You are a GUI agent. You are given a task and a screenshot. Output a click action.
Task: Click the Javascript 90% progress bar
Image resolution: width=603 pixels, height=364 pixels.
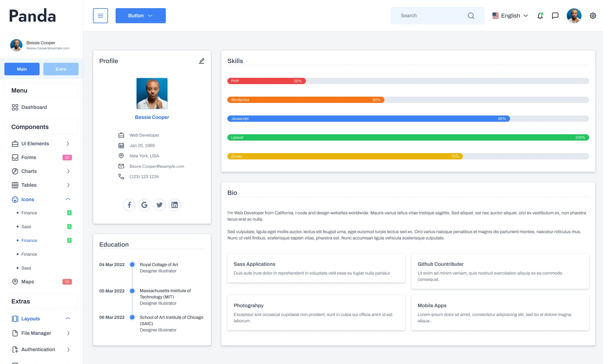click(368, 119)
